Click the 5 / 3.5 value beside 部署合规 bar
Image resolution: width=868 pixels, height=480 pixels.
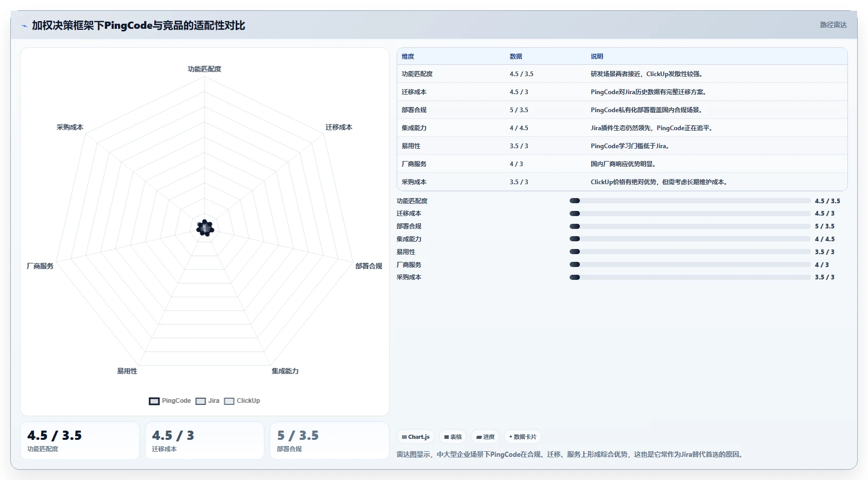tap(825, 226)
